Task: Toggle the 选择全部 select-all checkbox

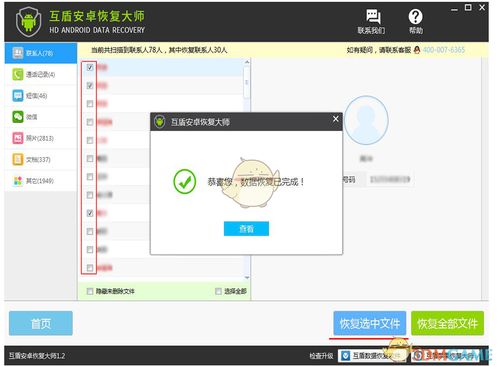Action: (x=218, y=291)
